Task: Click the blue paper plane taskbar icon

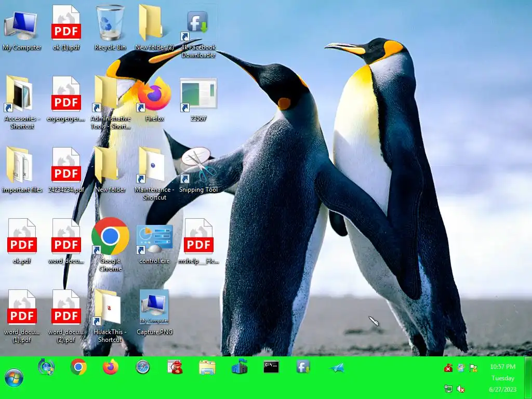Action: click(337, 367)
